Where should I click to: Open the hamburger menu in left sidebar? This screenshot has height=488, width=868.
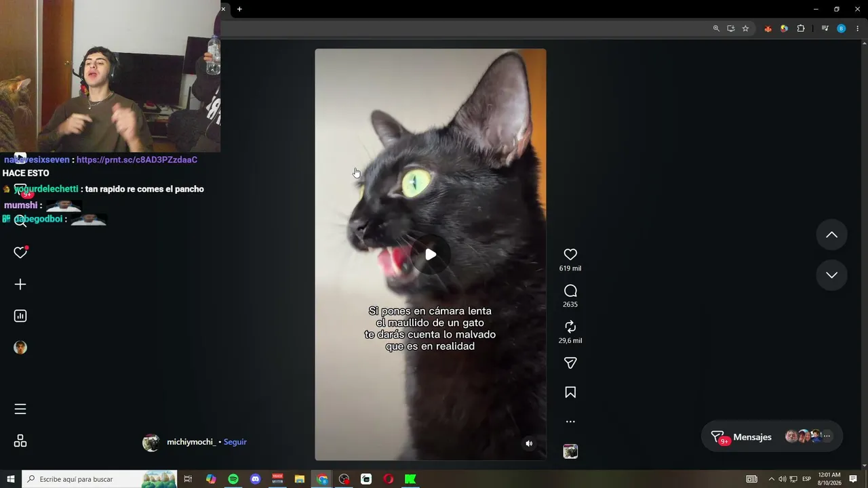point(20,409)
